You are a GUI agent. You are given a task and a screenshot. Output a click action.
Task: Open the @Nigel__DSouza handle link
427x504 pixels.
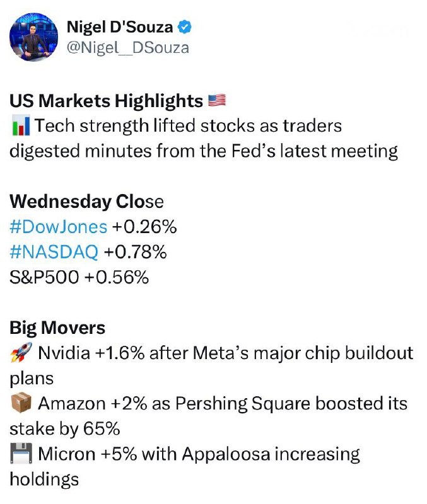coord(127,47)
